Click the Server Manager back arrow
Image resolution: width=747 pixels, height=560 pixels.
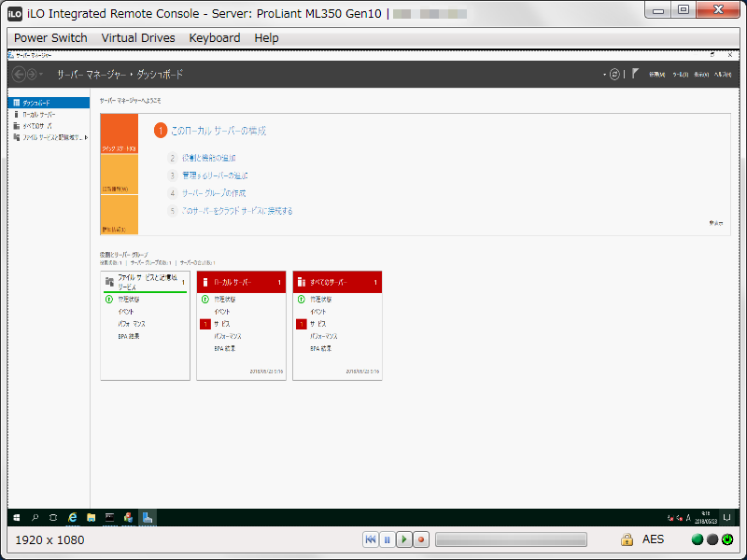pyautogui.click(x=19, y=75)
